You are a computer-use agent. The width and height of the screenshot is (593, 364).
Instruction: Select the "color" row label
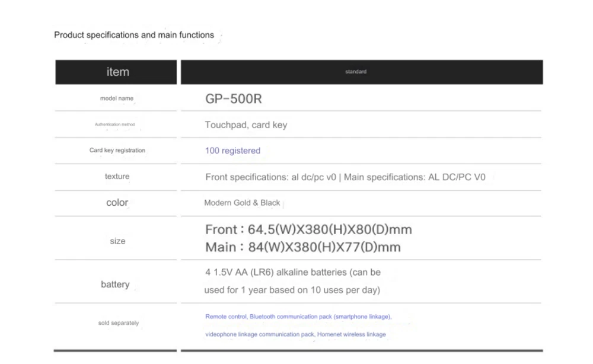pyautogui.click(x=117, y=203)
